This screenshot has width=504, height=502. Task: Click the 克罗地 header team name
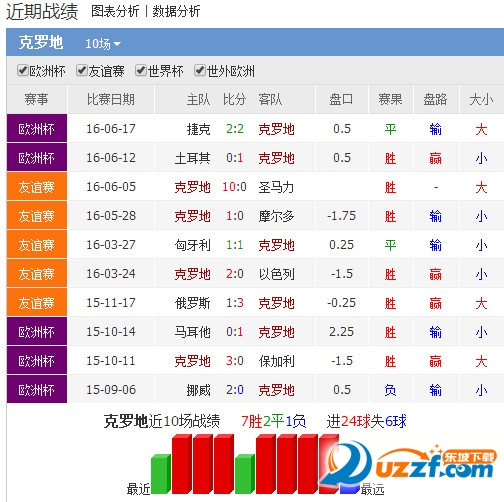pyautogui.click(x=41, y=43)
